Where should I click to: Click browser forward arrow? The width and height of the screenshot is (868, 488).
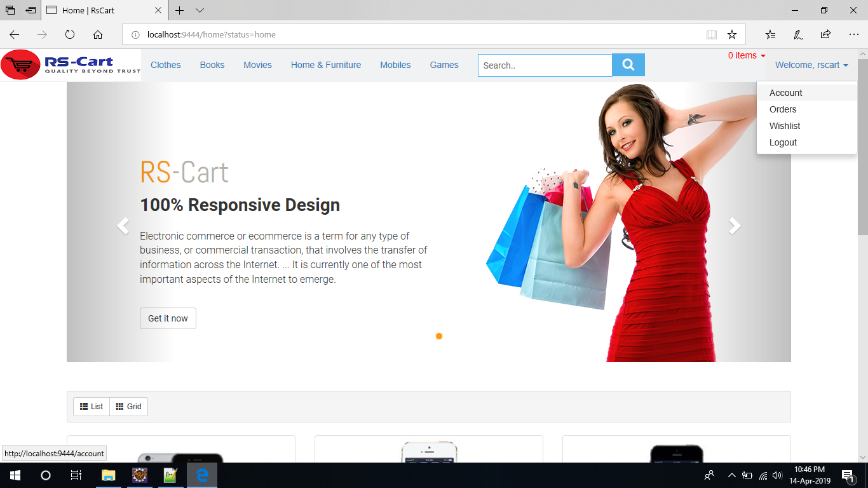pyautogui.click(x=42, y=34)
